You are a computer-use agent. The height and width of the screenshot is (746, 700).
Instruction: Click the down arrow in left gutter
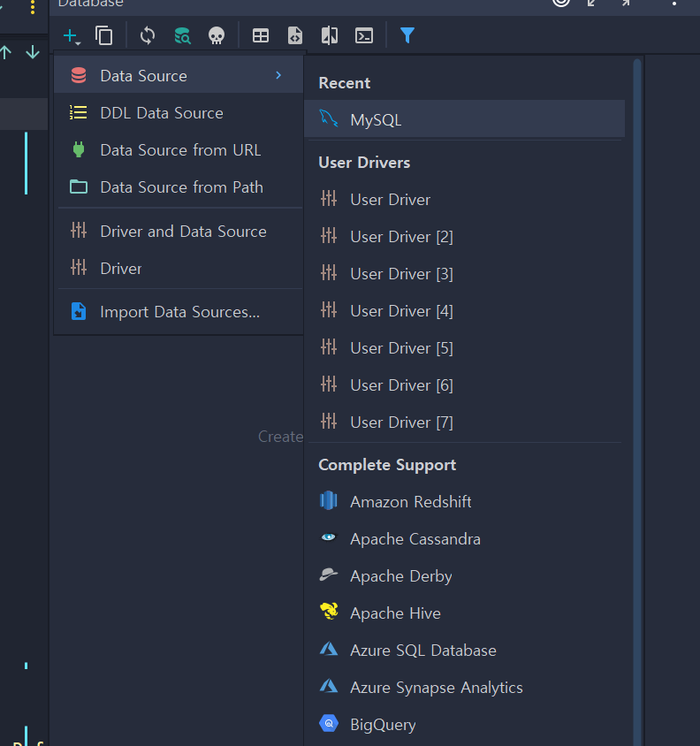click(x=33, y=52)
